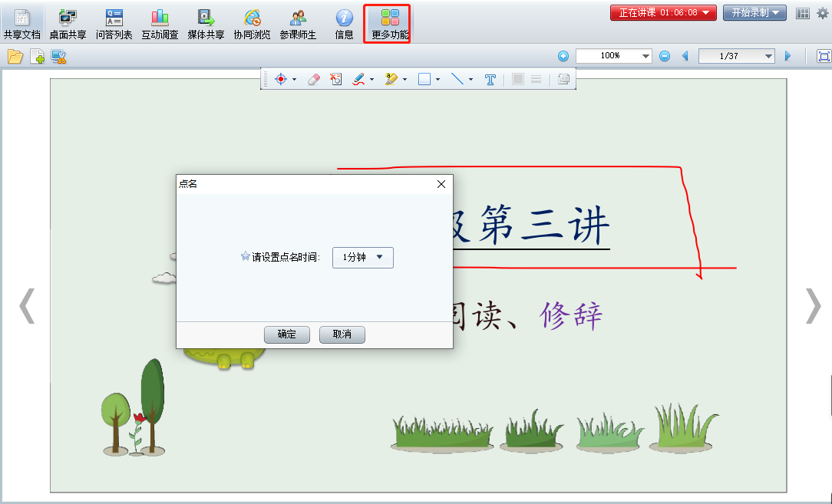Screen dimensions: 832x504
Task: Click the new blank page icon
Action: coord(37,56)
